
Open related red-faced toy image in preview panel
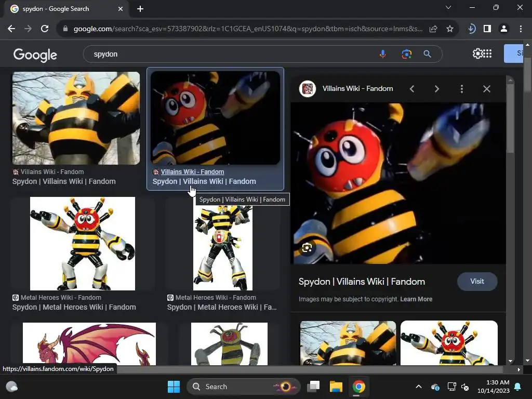pyautogui.click(x=449, y=343)
